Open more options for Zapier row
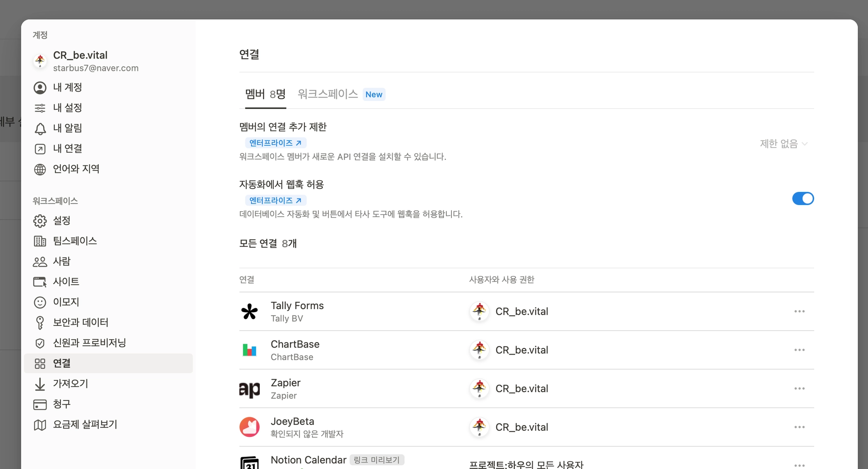The height and width of the screenshot is (469, 868). click(799, 389)
